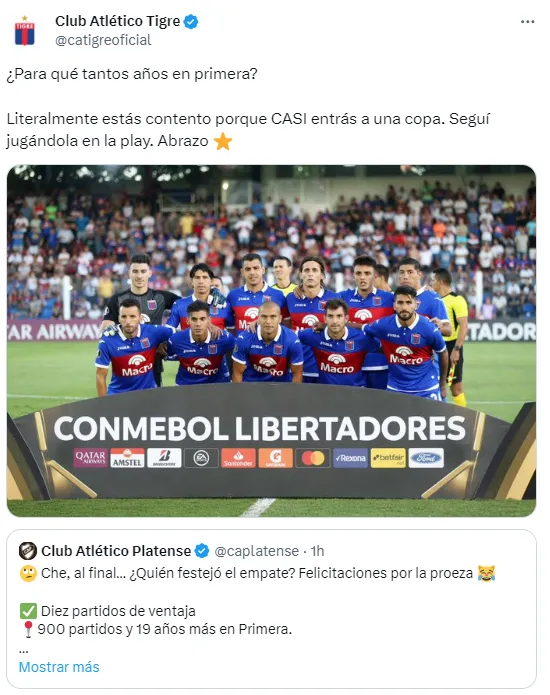Open the Libertadores team photo
This screenshot has width=550, height=695.
coord(271,340)
